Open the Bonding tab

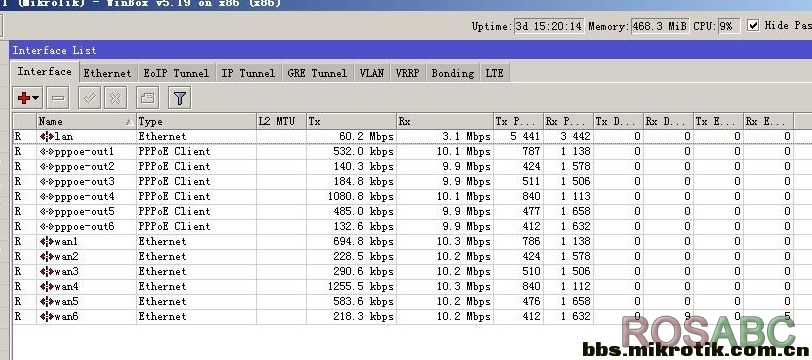tap(453, 73)
